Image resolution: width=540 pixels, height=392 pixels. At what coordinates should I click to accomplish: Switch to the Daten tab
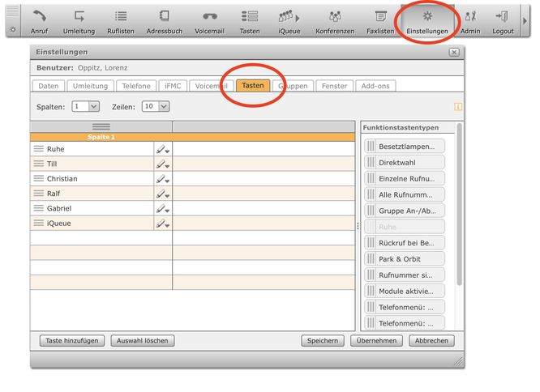tap(49, 86)
